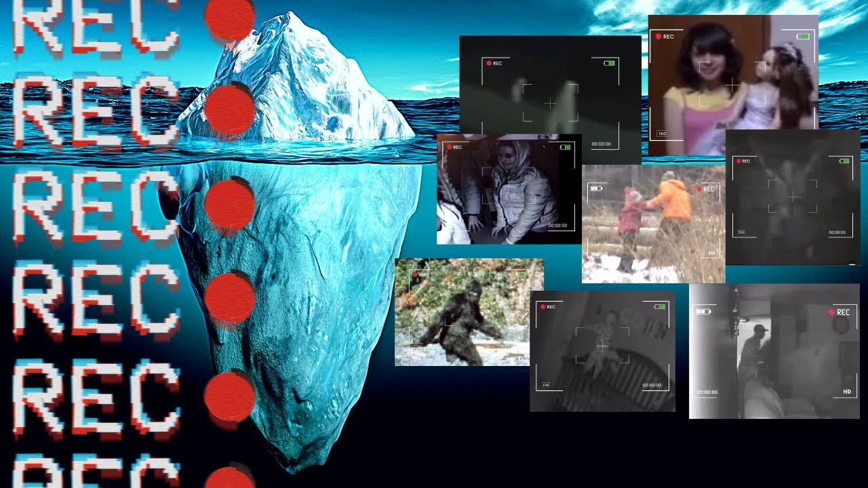Click HD label on orange jacket clip
Image resolution: width=868 pixels, height=488 pixels.
pyautogui.click(x=712, y=253)
